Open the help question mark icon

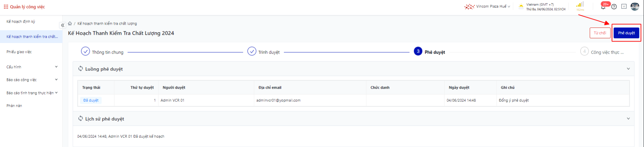point(614,6)
